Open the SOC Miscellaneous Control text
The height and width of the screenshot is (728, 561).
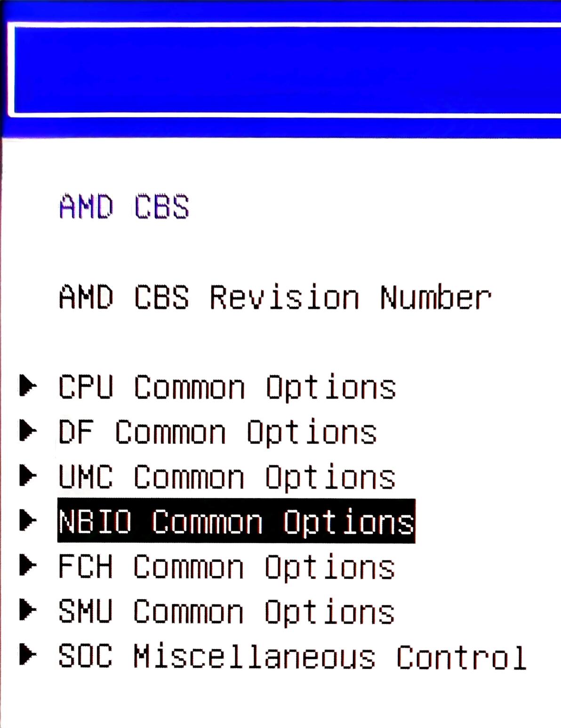click(292, 657)
